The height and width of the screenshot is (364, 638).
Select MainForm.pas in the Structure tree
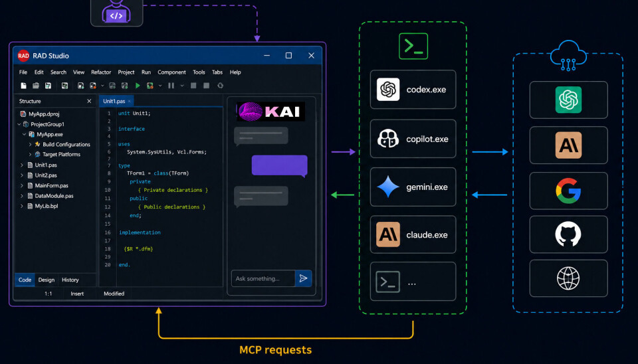tap(52, 185)
